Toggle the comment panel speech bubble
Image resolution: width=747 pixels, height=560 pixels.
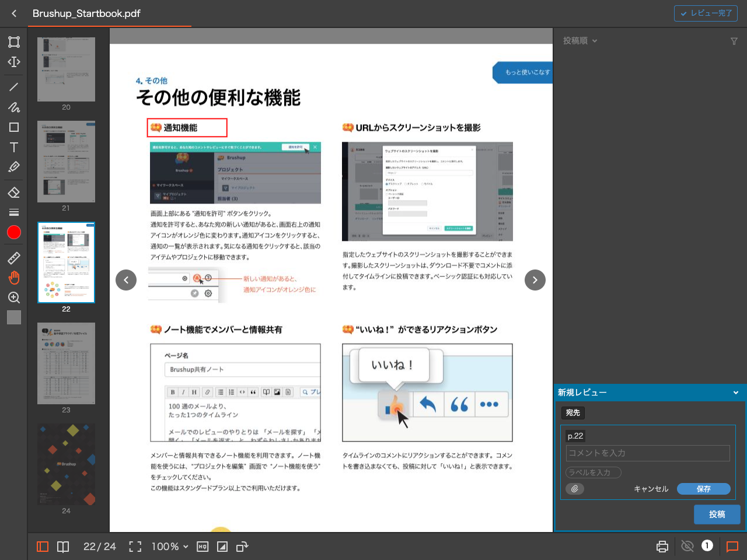pos(732,547)
